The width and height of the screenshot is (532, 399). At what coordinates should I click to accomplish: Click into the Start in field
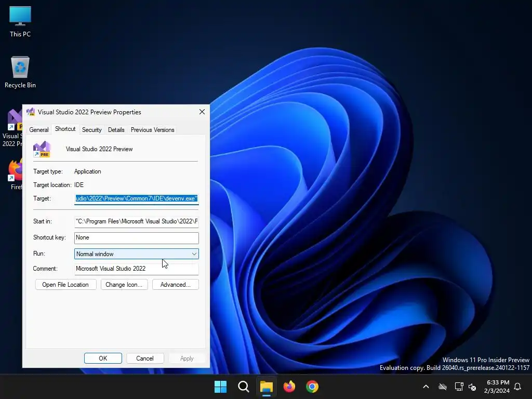click(137, 221)
